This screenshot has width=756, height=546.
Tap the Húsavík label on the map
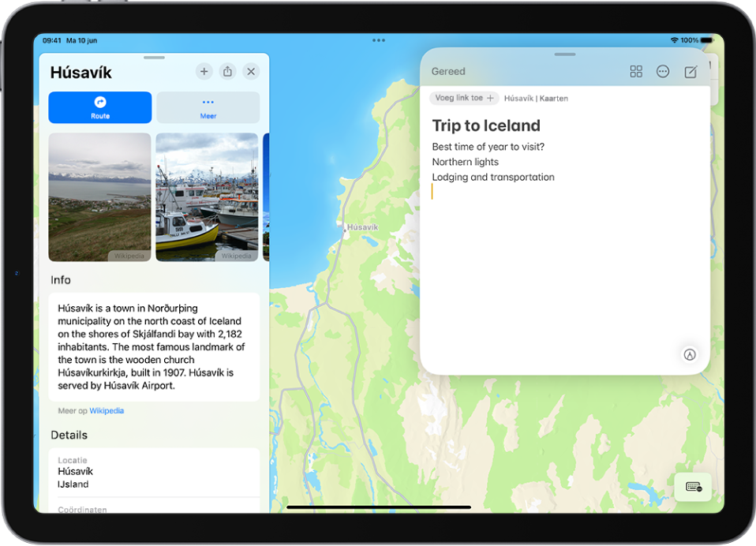coord(362,227)
